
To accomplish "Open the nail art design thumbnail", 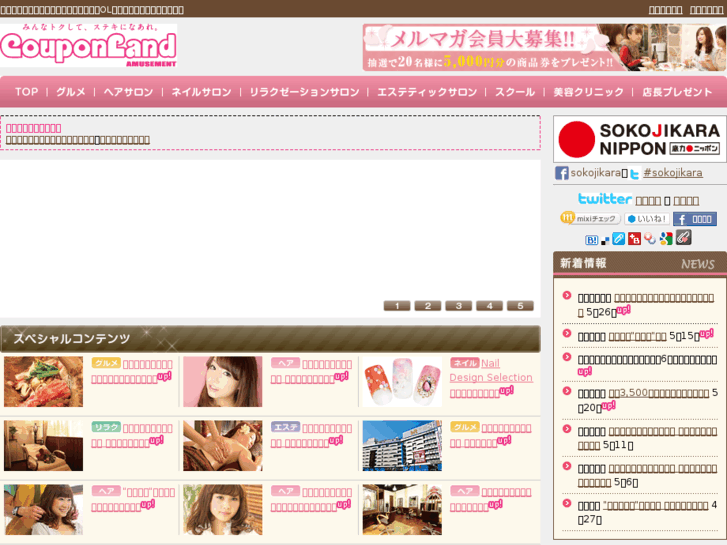I will pyautogui.click(x=402, y=382).
